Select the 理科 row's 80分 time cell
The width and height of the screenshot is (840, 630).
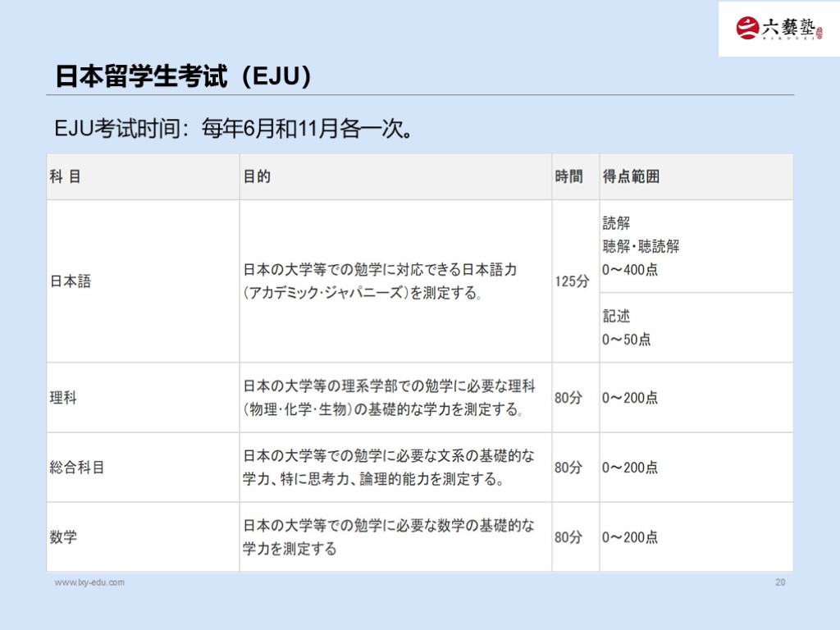pos(568,398)
